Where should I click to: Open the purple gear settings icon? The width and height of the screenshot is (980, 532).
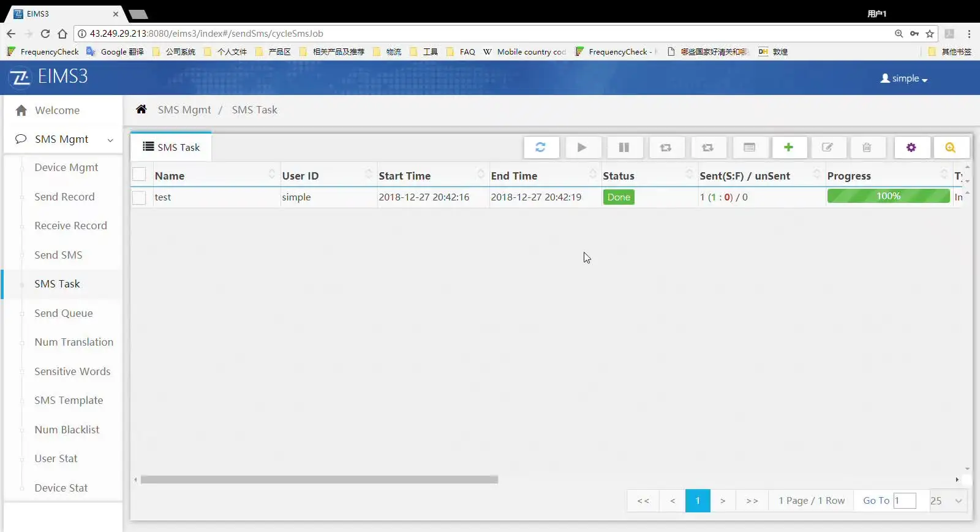pyautogui.click(x=911, y=147)
